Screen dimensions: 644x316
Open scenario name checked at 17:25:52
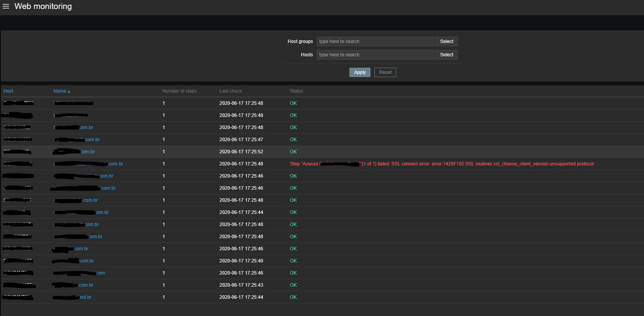pyautogui.click(x=87, y=152)
